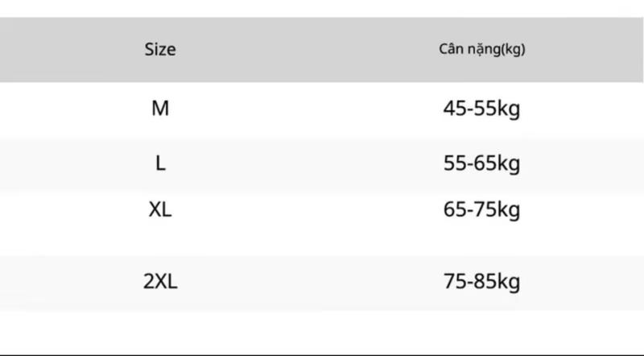Select the L size cell

(160, 164)
